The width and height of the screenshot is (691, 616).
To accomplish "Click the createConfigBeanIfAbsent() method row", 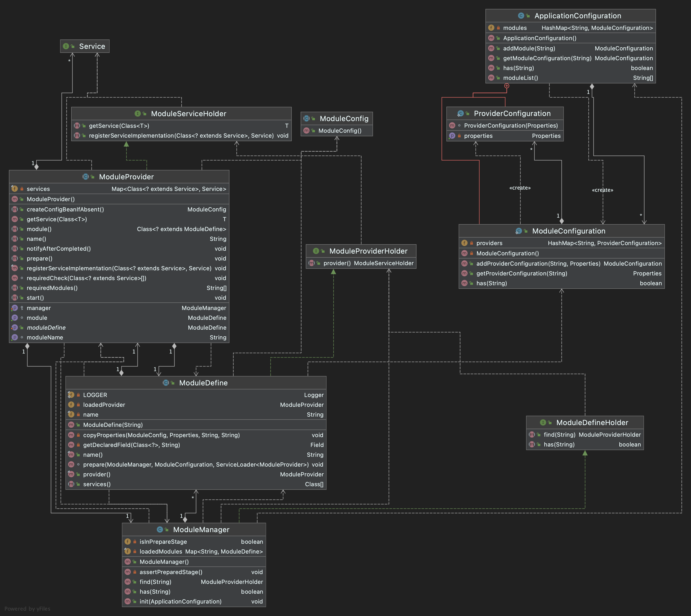I will click(x=65, y=209).
